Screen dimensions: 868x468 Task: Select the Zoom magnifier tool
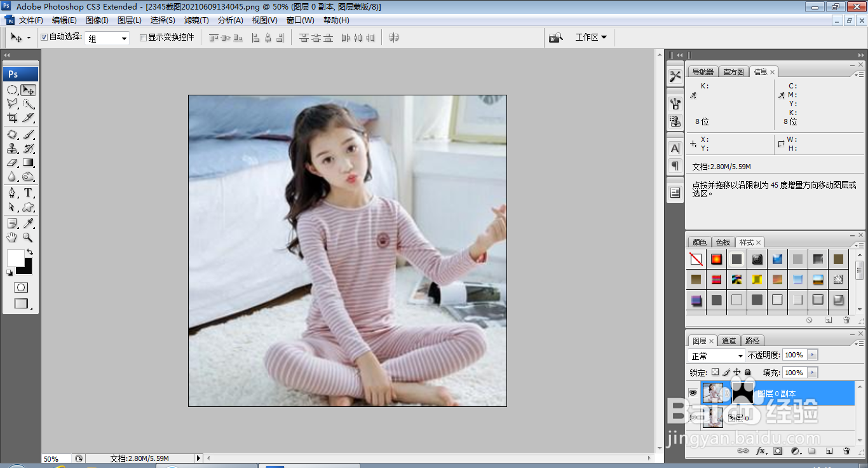click(x=28, y=238)
